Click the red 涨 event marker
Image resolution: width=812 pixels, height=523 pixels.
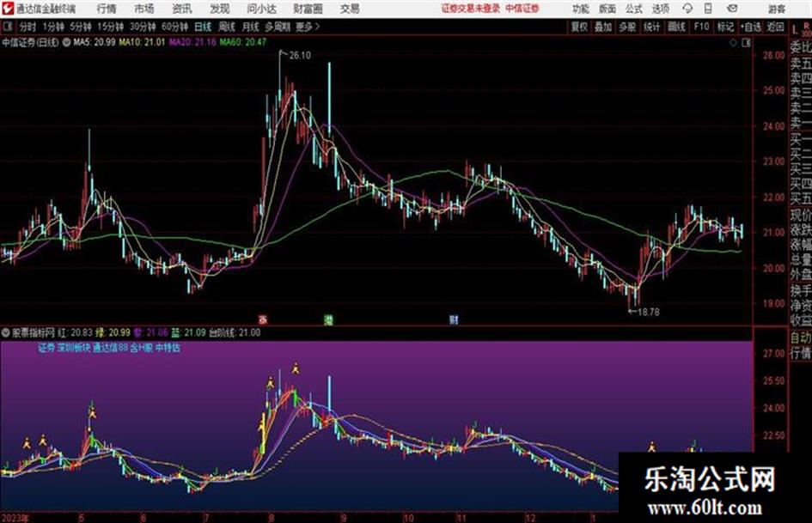pyautogui.click(x=263, y=319)
